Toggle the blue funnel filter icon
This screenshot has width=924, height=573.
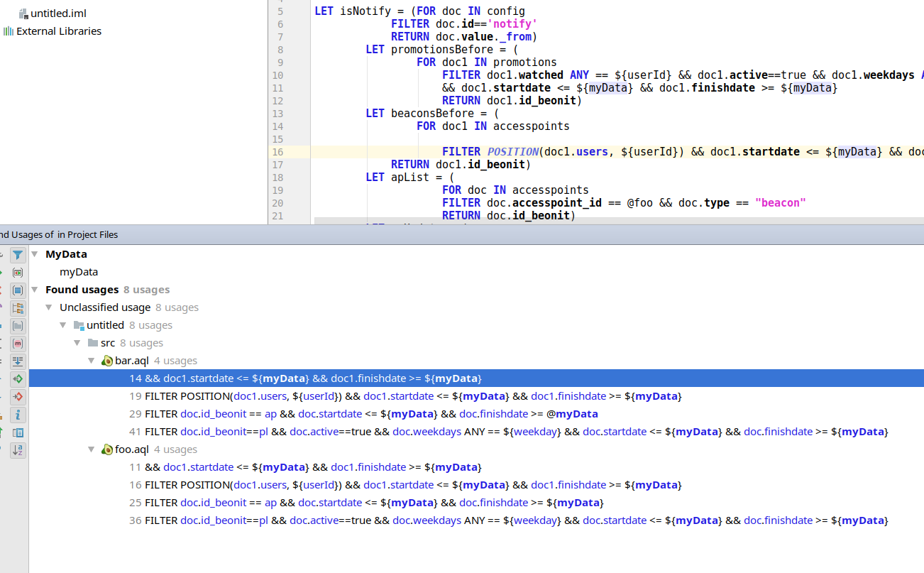point(18,255)
